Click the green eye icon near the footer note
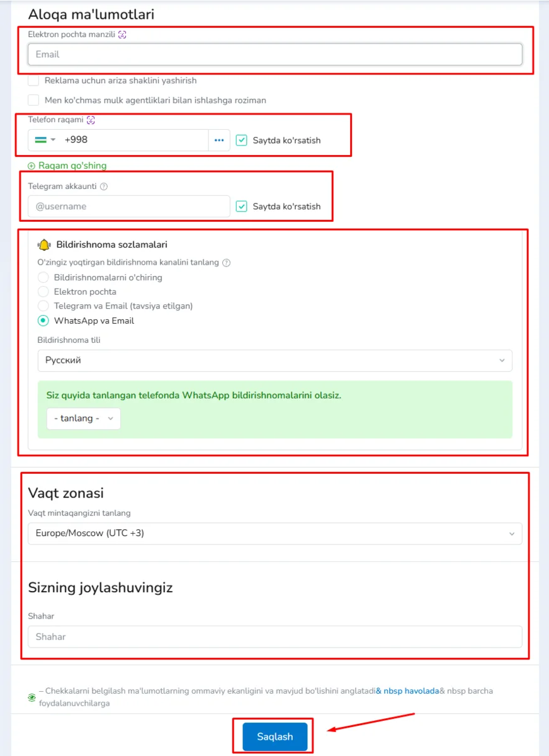549x756 pixels. click(32, 698)
